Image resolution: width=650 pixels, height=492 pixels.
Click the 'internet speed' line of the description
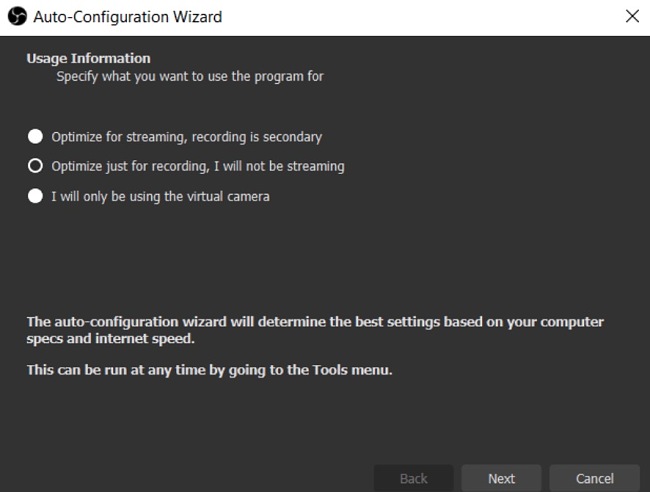110,339
